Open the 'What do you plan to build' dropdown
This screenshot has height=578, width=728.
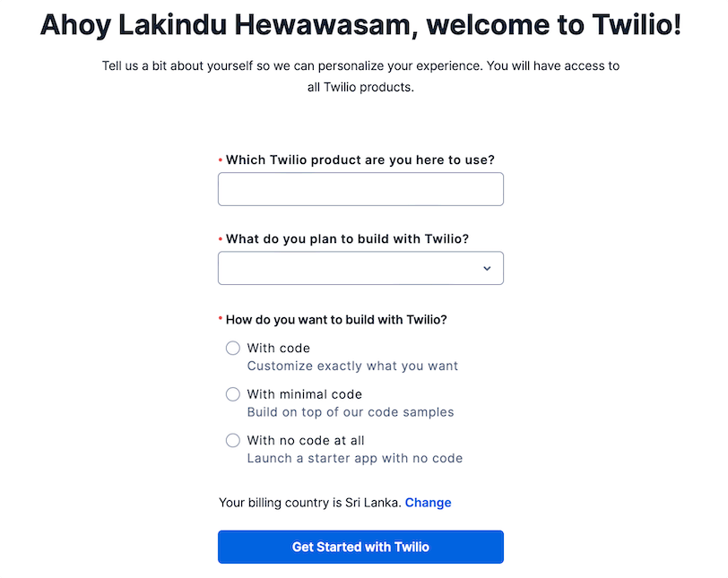click(x=360, y=268)
